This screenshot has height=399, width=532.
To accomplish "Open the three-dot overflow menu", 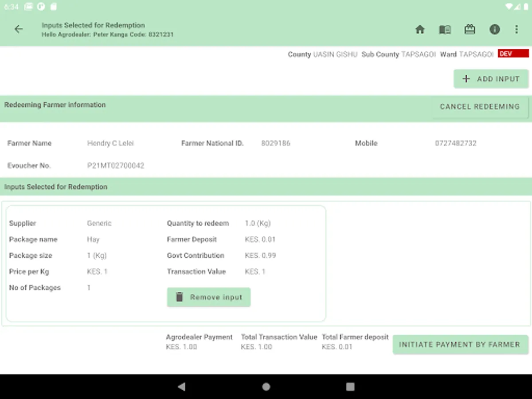I will coord(516,30).
